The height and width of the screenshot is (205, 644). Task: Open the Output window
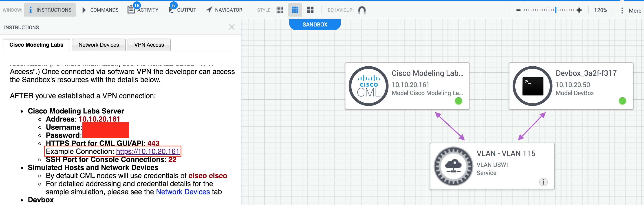[182, 10]
